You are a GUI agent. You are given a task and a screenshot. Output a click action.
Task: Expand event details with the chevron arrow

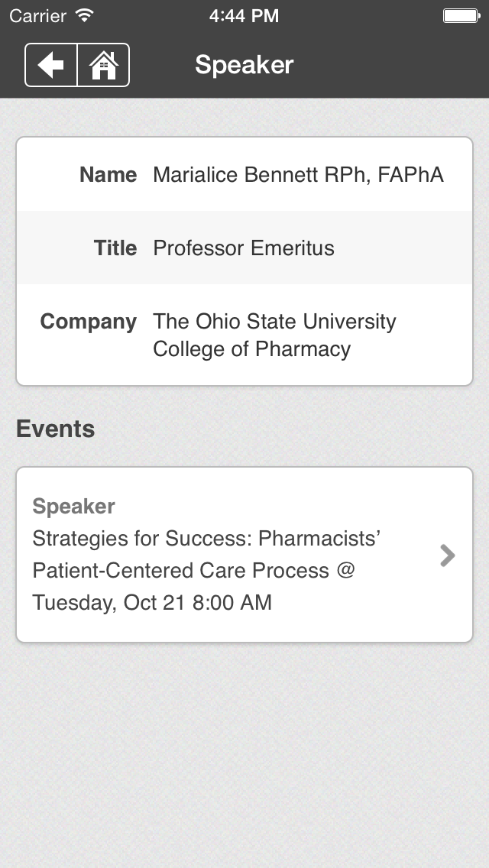tap(448, 555)
